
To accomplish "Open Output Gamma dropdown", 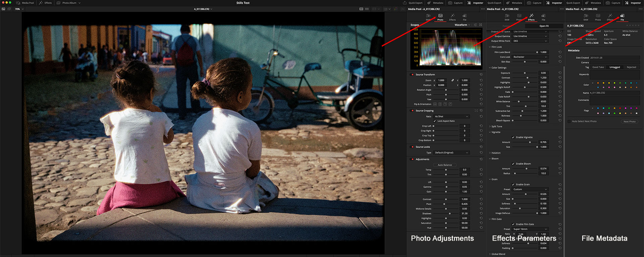I will (530, 36).
